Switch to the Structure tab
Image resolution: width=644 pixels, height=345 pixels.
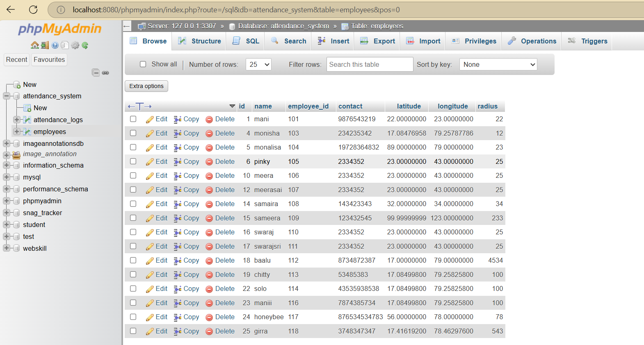coord(199,41)
